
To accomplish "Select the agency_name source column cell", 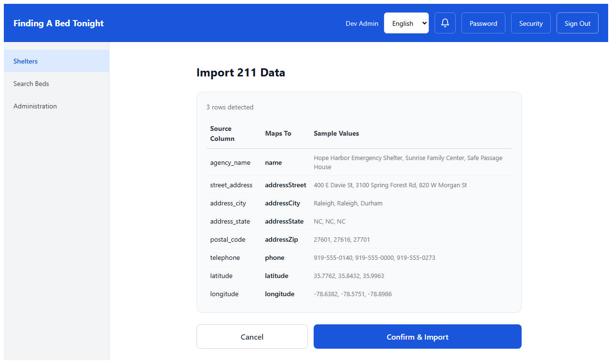I will click(x=230, y=162).
